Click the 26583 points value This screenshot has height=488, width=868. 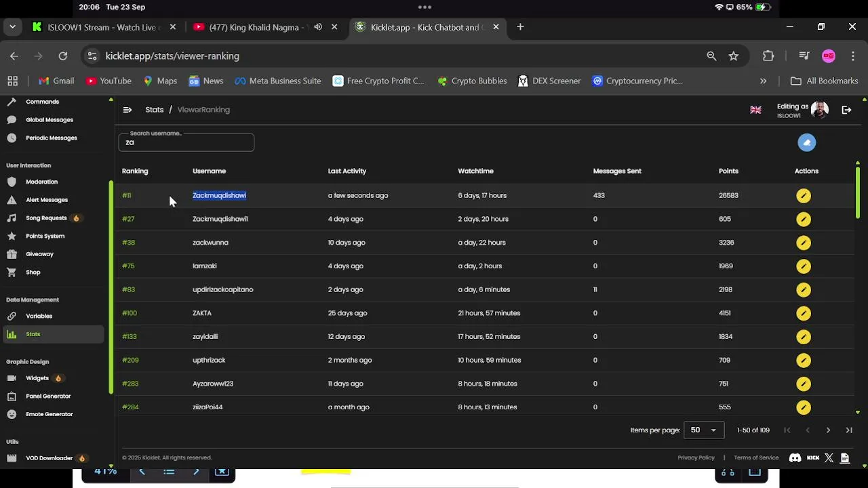click(x=728, y=195)
